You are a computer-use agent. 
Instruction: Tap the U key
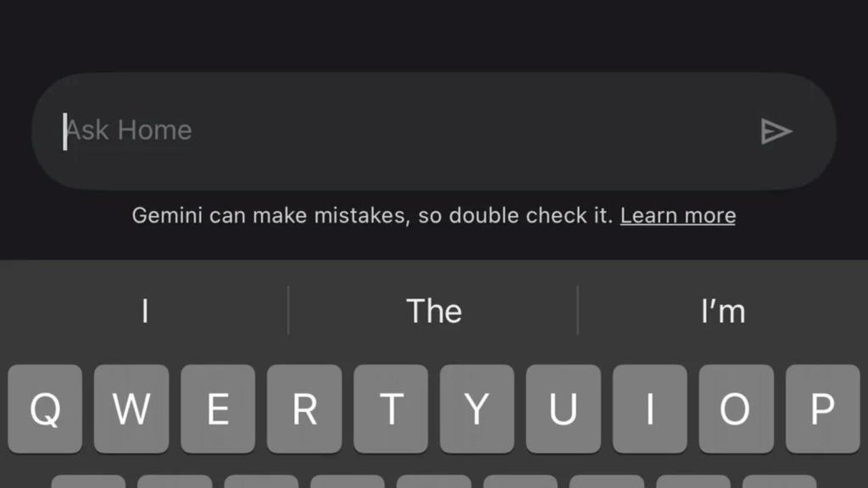tap(564, 409)
